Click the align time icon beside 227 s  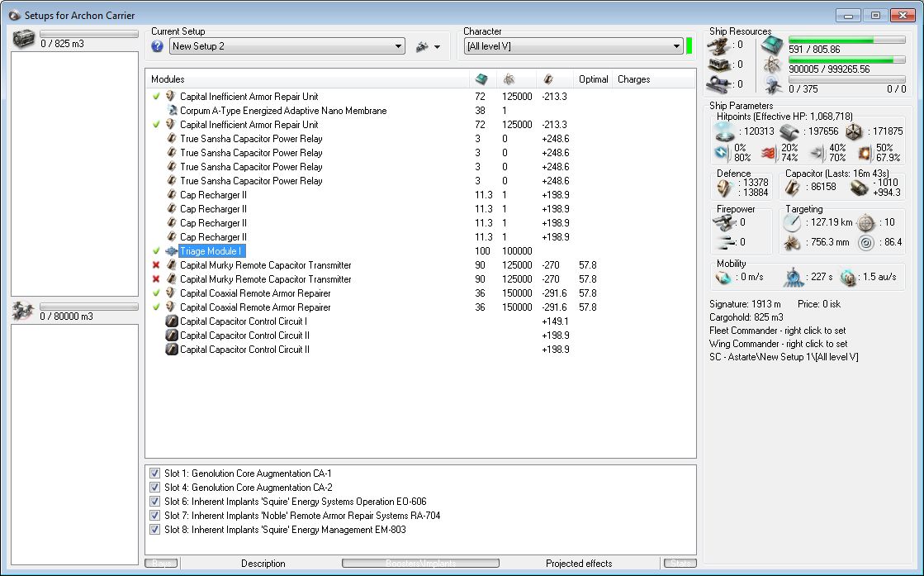794,277
